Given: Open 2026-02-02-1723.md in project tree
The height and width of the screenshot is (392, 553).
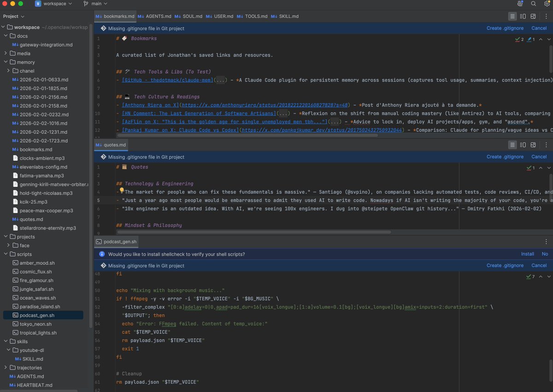Looking at the screenshot, I should tap(43, 140).
